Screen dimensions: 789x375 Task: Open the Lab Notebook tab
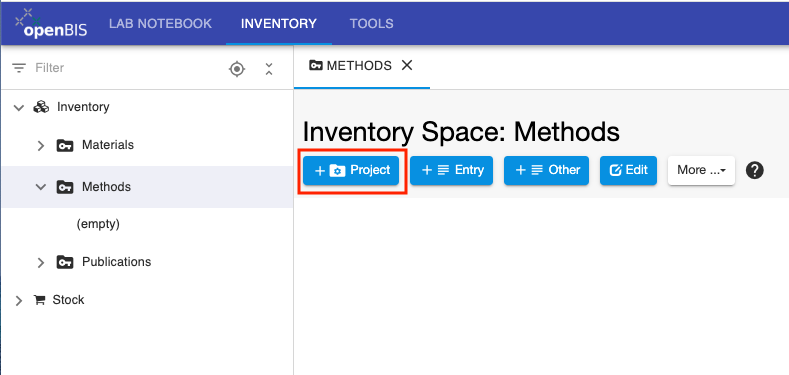point(161,24)
